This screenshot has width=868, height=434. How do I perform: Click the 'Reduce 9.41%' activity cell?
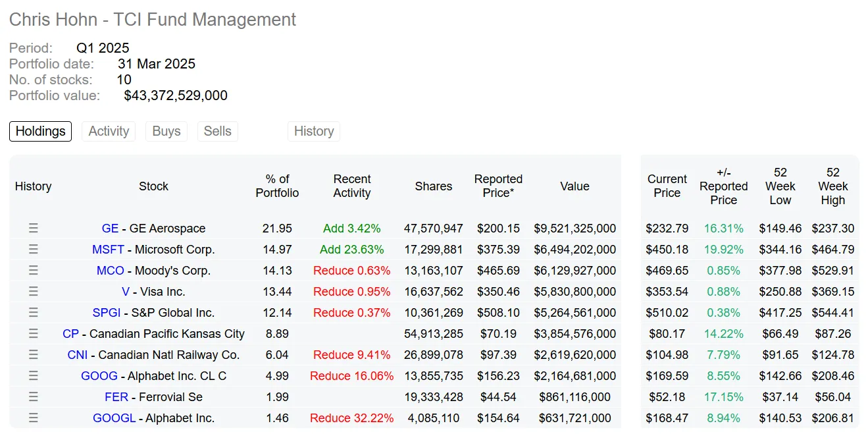point(352,355)
